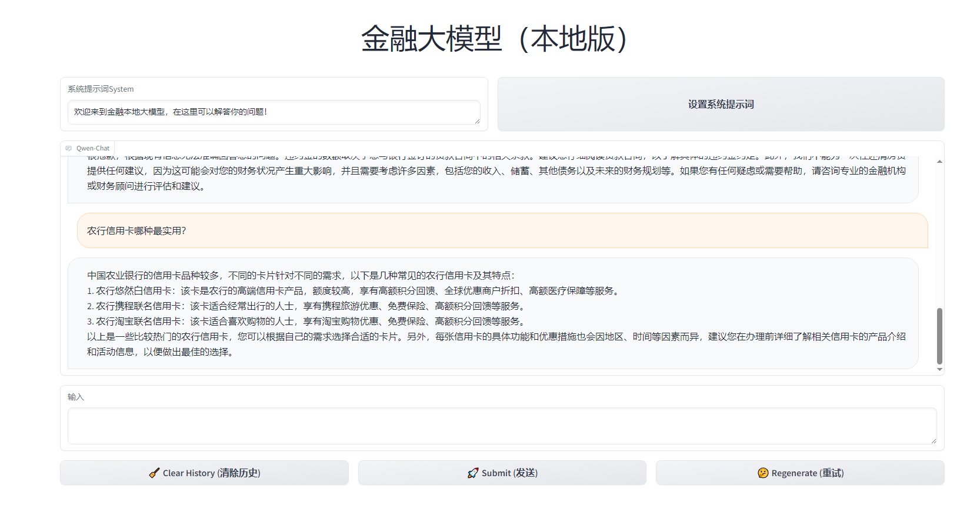Click the chat bubble icon beside Qwen-Chat
Image resolution: width=980 pixels, height=532 pixels.
click(69, 148)
